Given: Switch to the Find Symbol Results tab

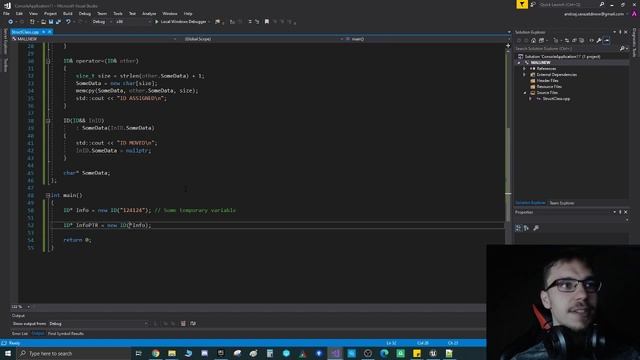Looking at the screenshot, I should coord(66,333).
